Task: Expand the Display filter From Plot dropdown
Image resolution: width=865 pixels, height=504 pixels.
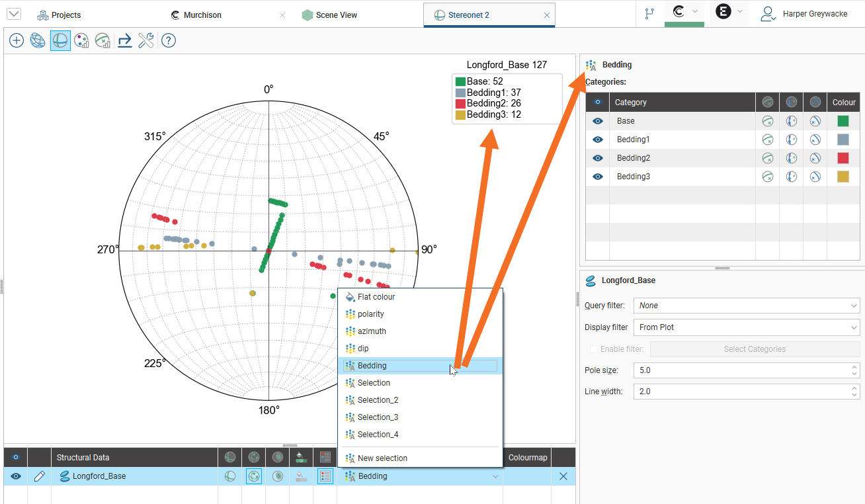Action: click(746, 327)
